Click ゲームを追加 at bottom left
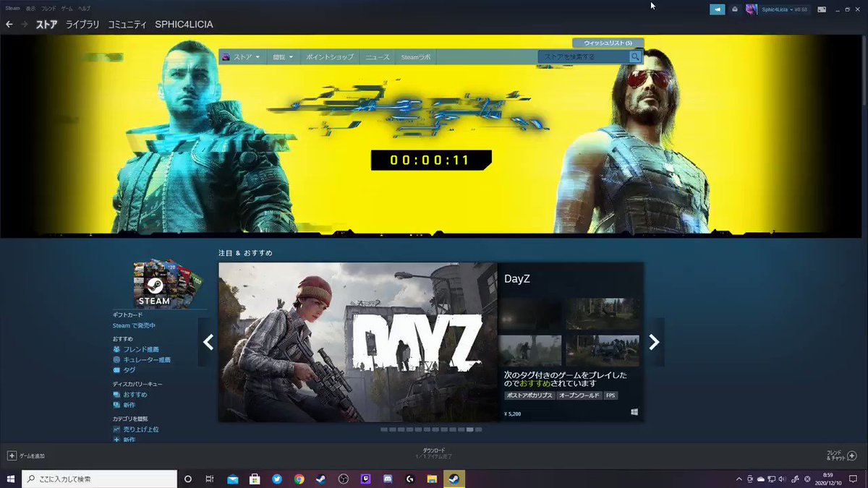868x488 pixels. [x=32, y=456]
